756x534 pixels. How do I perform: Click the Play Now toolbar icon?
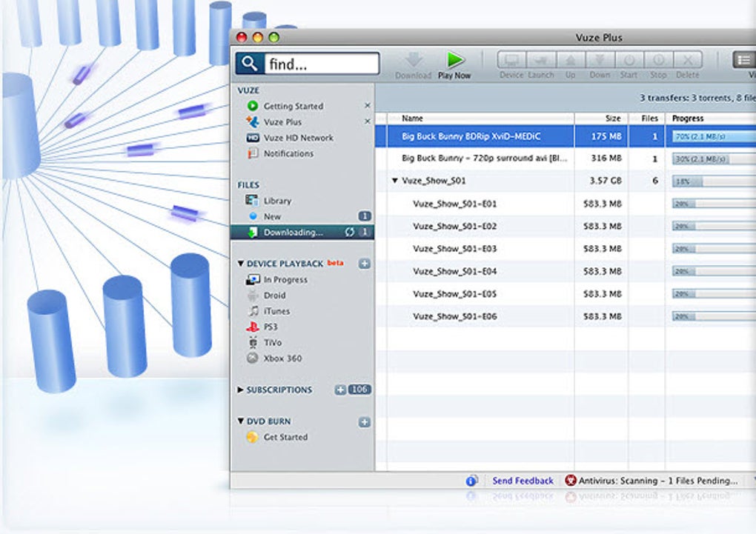[x=455, y=60]
